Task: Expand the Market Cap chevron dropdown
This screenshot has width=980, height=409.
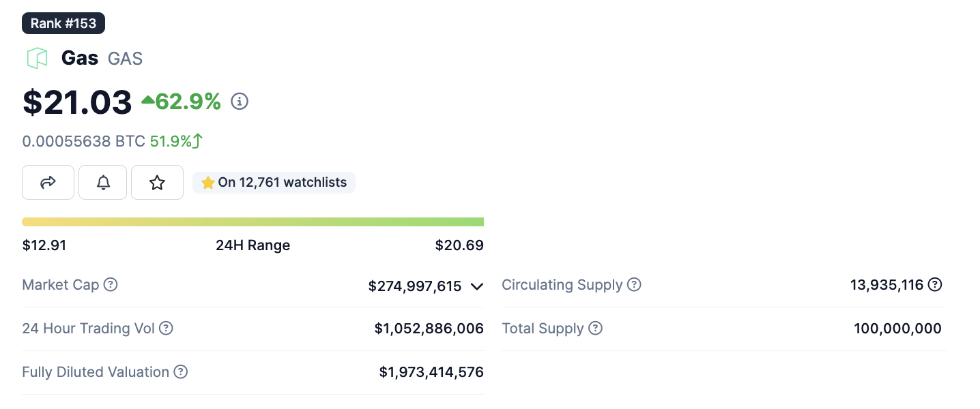Action: [476, 286]
